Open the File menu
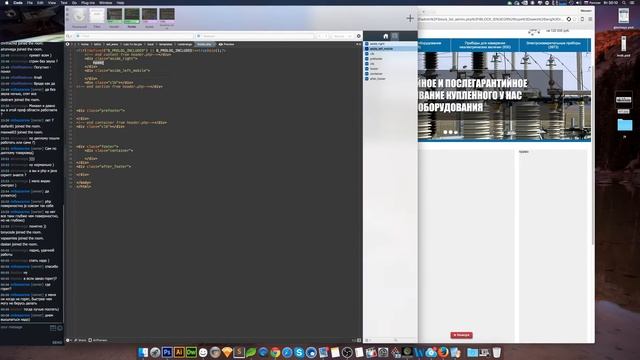The height and width of the screenshot is (360, 640). pos(30,2)
